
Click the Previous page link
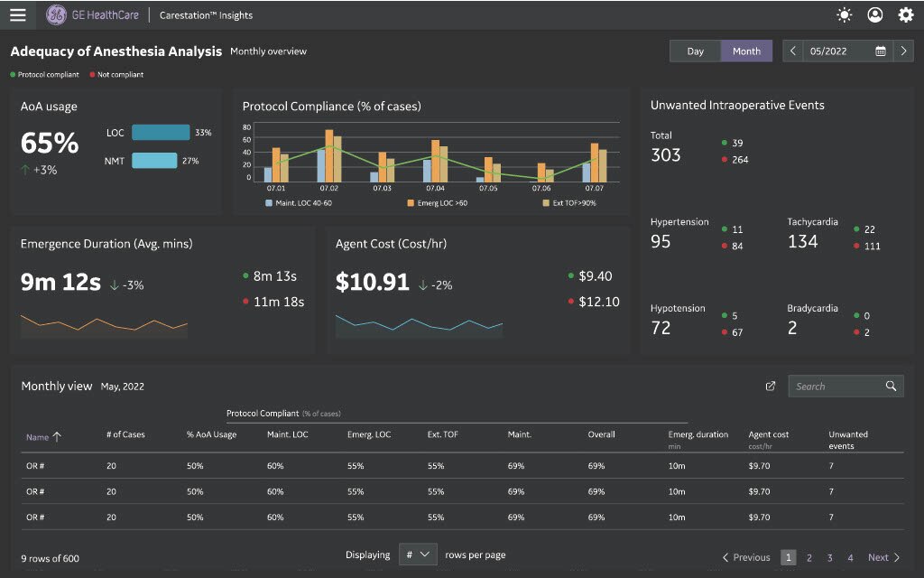point(746,558)
